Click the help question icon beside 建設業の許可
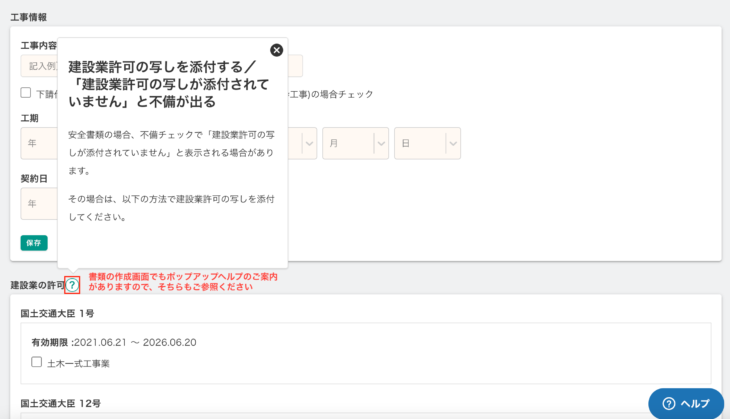The image size is (730, 419). pyautogui.click(x=72, y=285)
